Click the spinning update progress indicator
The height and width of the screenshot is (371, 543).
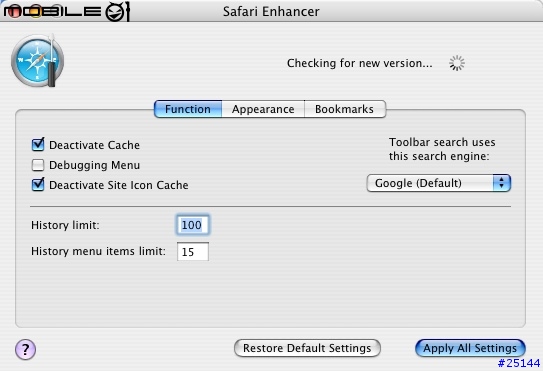457,63
